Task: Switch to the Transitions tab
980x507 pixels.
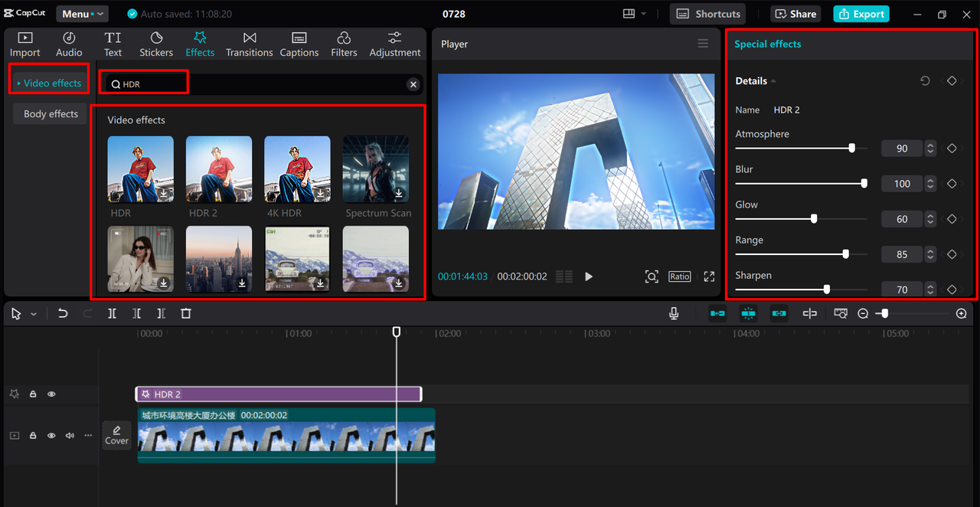Action: click(250, 44)
